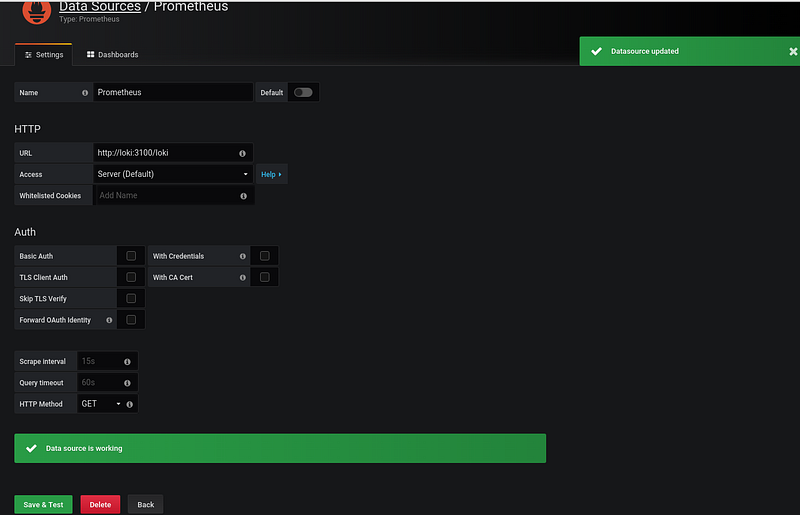Image resolution: width=800 pixels, height=515 pixels.
Task: Click the Auth section heading
Action: tap(25, 232)
